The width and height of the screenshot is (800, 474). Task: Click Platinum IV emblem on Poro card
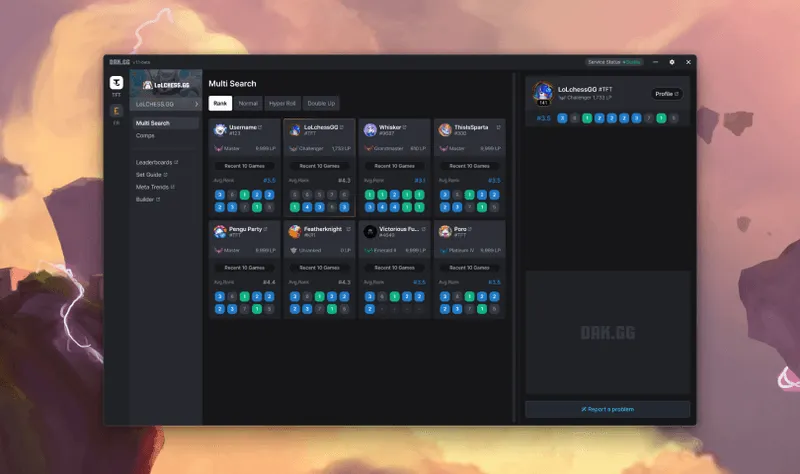443,251
